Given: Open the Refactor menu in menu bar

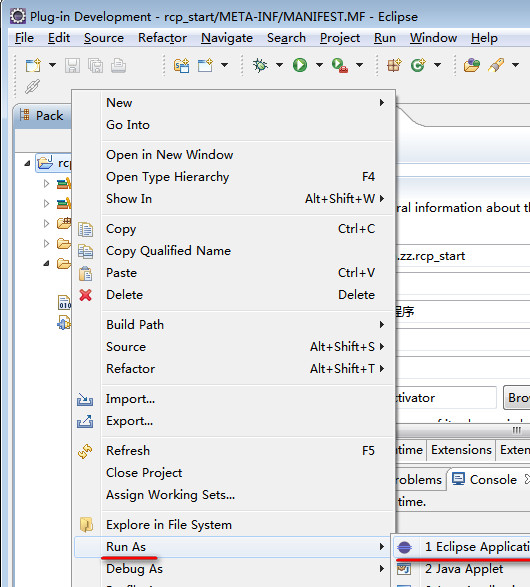Looking at the screenshot, I should click(162, 38).
